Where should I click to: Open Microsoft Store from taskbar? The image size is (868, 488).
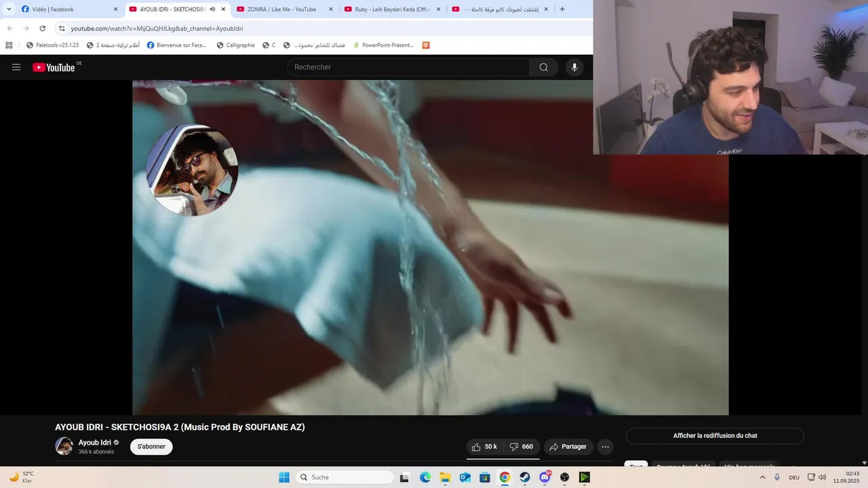click(x=485, y=477)
